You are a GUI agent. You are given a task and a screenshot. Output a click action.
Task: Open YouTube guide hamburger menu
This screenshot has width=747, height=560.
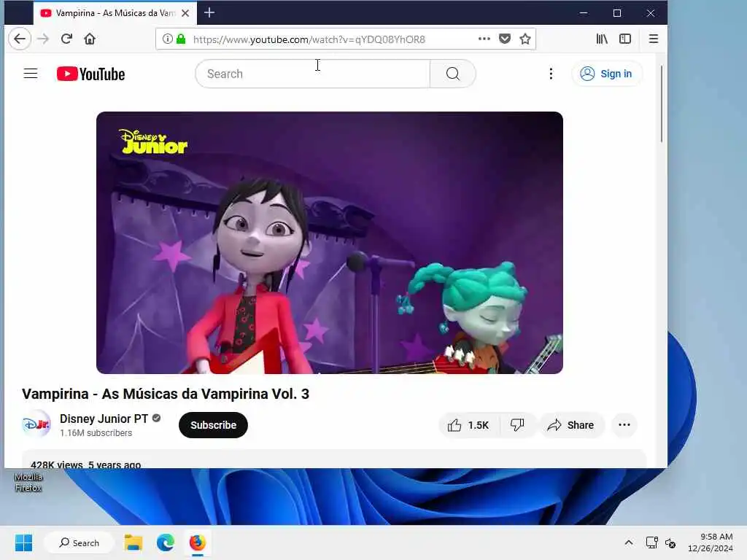pyautogui.click(x=31, y=74)
